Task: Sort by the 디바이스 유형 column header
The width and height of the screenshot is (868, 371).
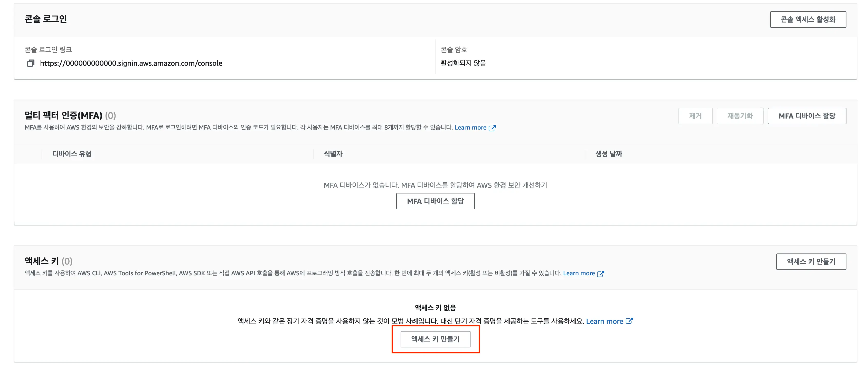Action: [72, 154]
